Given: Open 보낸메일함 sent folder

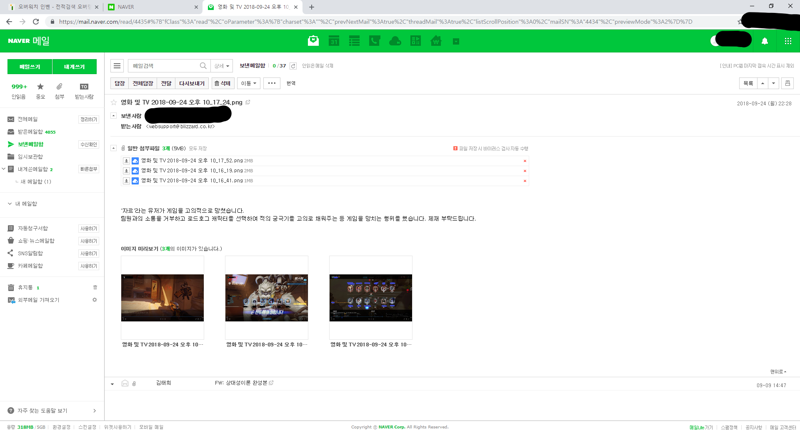Looking at the screenshot, I should 31,144.
